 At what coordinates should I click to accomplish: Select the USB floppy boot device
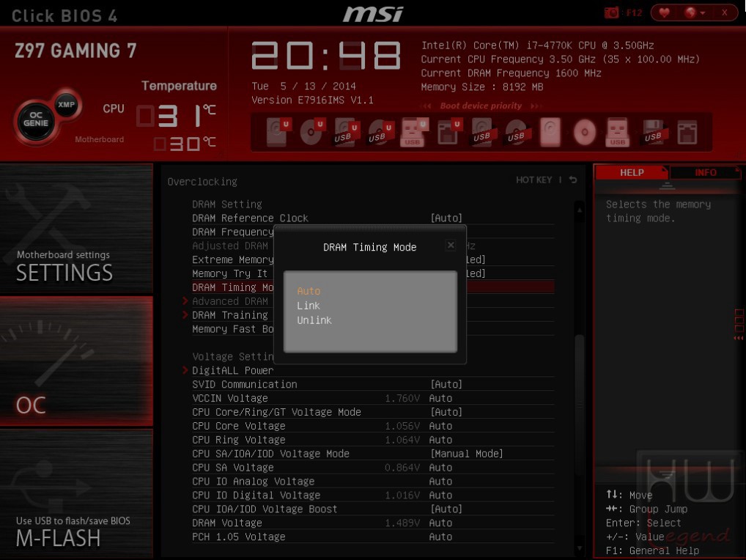(653, 132)
